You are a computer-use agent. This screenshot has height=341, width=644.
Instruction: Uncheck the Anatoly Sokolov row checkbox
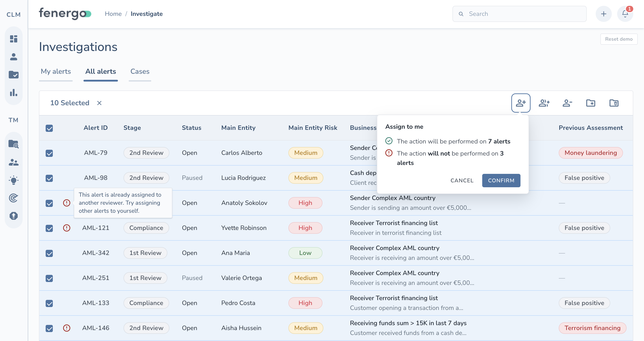click(49, 203)
